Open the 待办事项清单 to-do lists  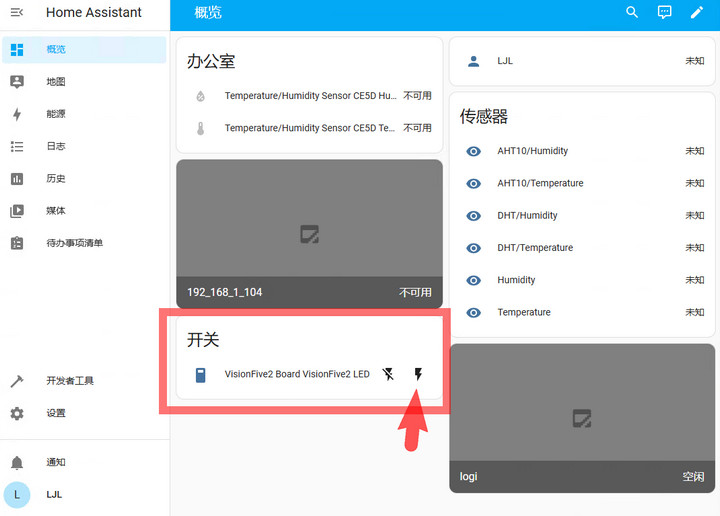(x=84, y=243)
